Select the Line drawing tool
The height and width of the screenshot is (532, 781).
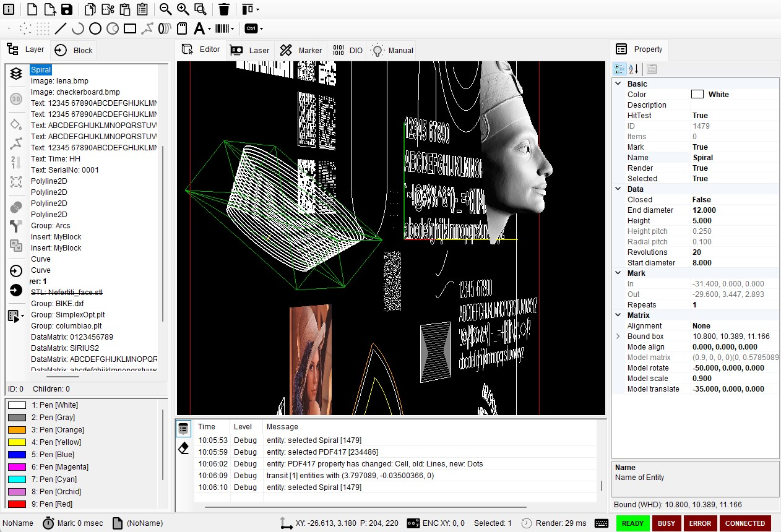click(60, 28)
